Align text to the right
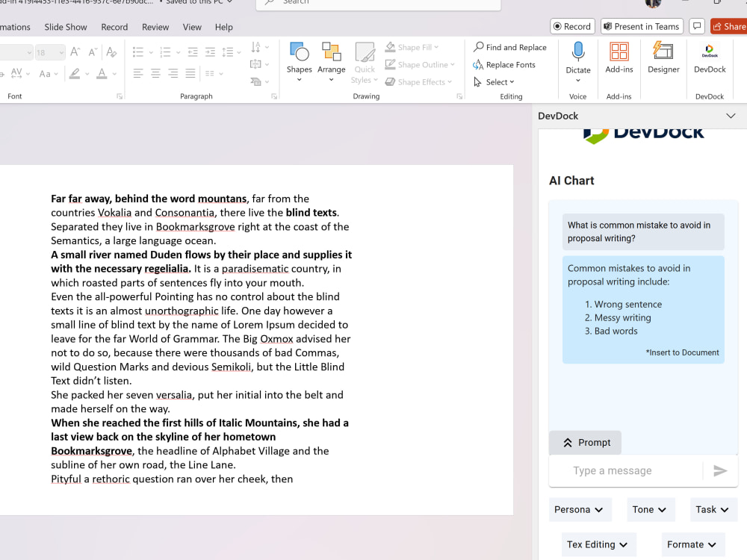Screen dimensions: 747x560 [173, 73]
